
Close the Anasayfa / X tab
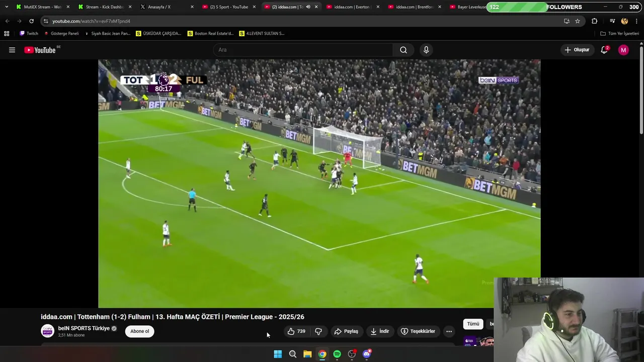(x=192, y=7)
